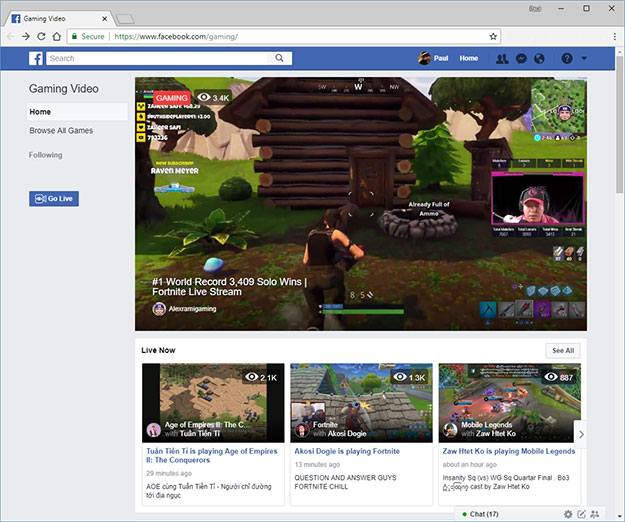Image resolution: width=625 pixels, height=522 pixels.
Task: Open the Chrome three-dot menu
Action: tap(615, 37)
